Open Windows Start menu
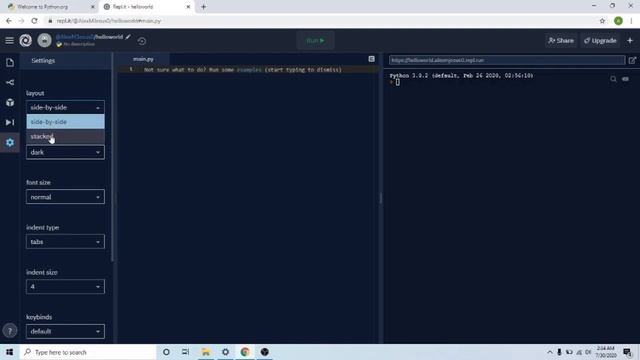This screenshot has height=360, width=640. pyautogui.click(x=9, y=352)
